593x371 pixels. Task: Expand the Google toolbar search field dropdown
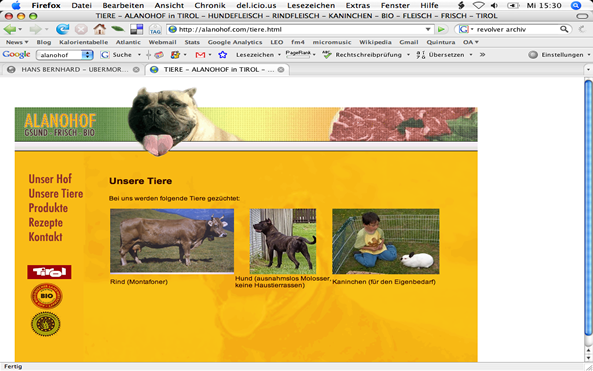coord(87,55)
